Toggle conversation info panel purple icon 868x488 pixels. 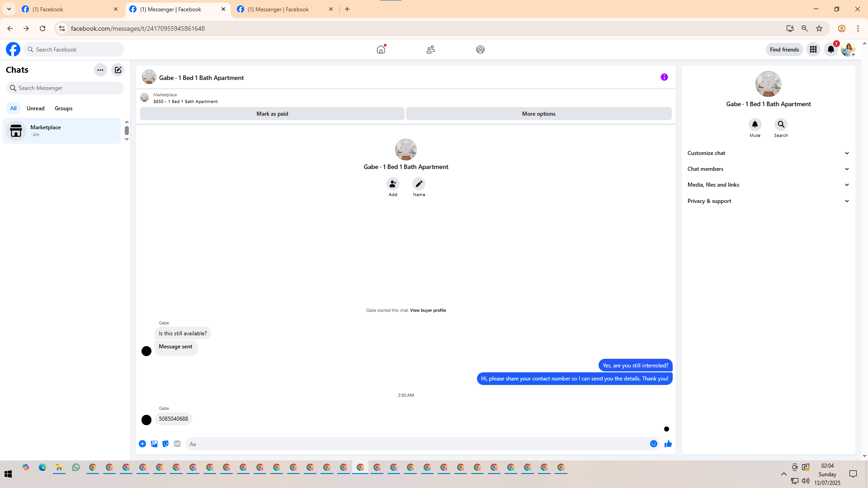point(664,77)
